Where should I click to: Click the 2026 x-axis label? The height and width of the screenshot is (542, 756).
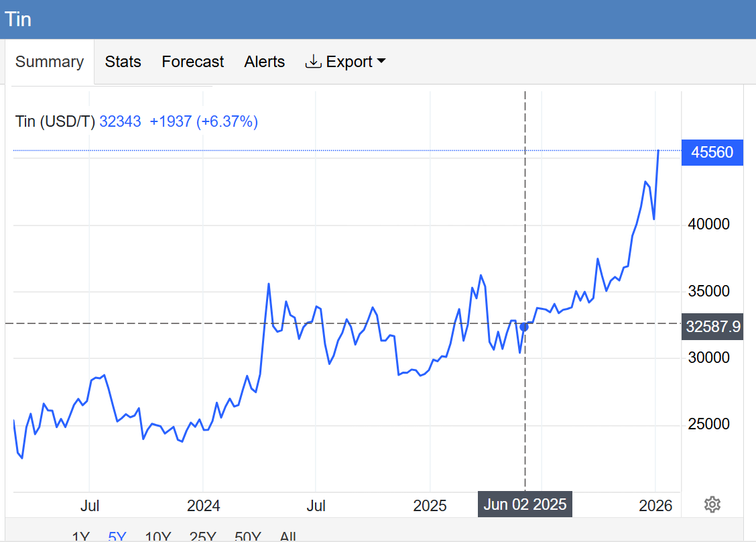point(655,506)
